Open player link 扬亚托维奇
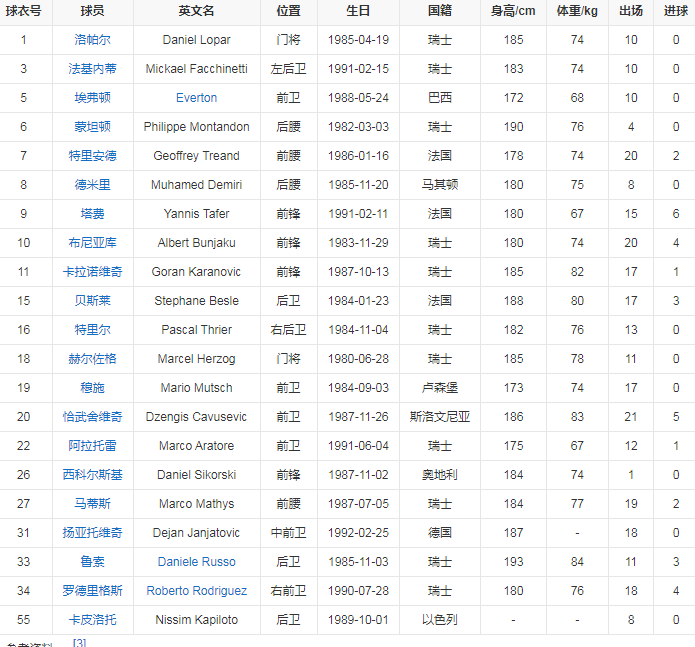The width and height of the screenshot is (695, 647). click(x=92, y=533)
